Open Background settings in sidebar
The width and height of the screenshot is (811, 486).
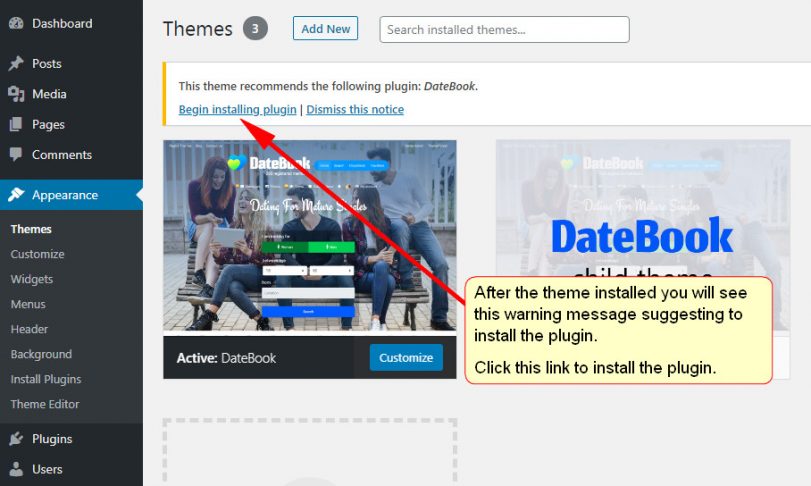pos(41,354)
